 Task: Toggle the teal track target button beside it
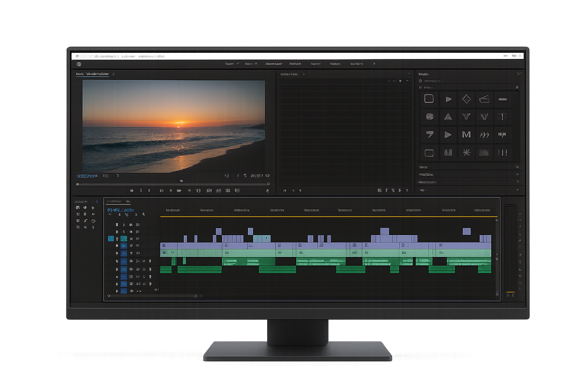pos(124,238)
